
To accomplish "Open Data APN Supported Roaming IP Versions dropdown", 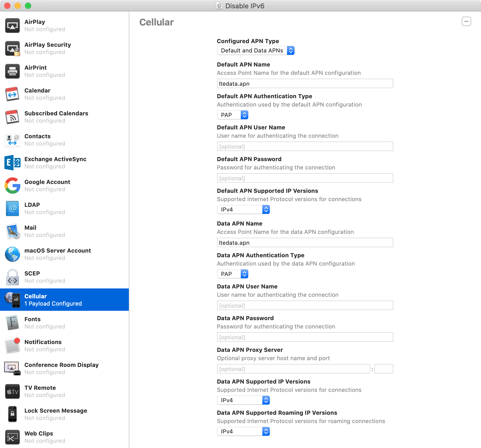I will [x=243, y=431].
